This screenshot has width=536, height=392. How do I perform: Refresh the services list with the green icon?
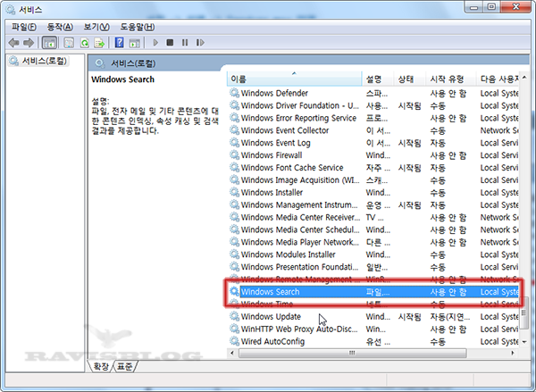85,43
